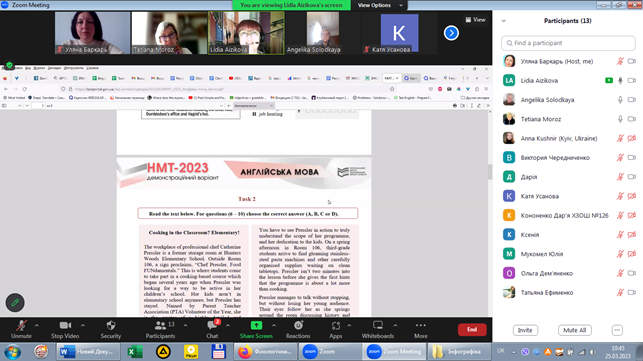
Task: Open the Firefox taskbar item
Action: 266,352
